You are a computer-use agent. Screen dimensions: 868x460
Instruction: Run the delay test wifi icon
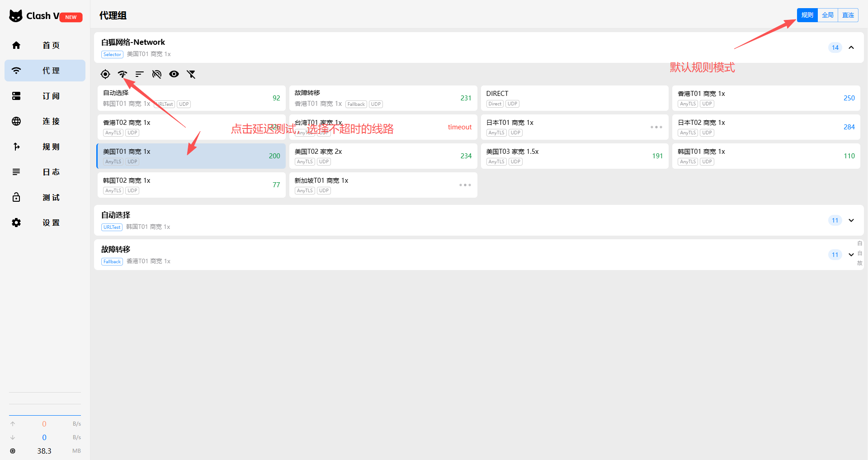(123, 74)
